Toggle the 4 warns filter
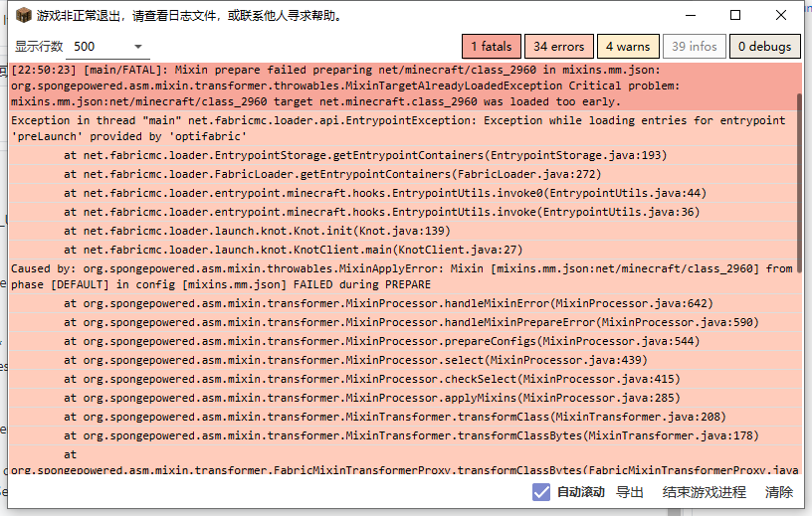 [x=628, y=47]
